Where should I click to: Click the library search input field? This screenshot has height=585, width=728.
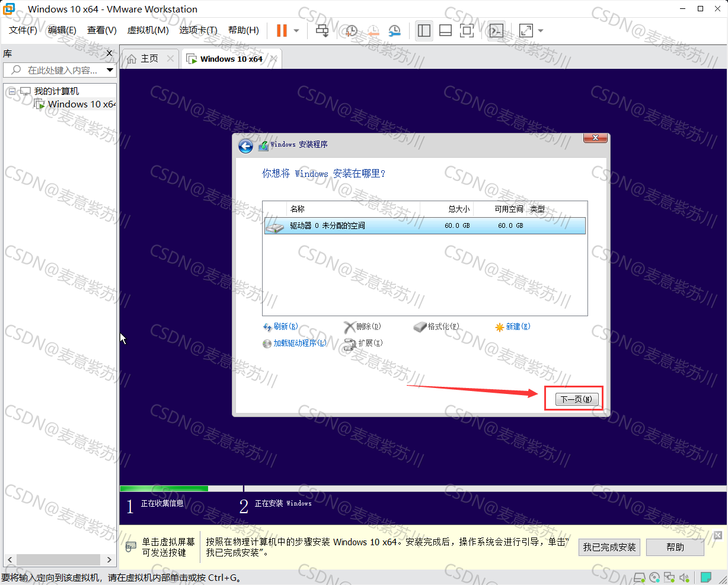(x=55, y=70)
